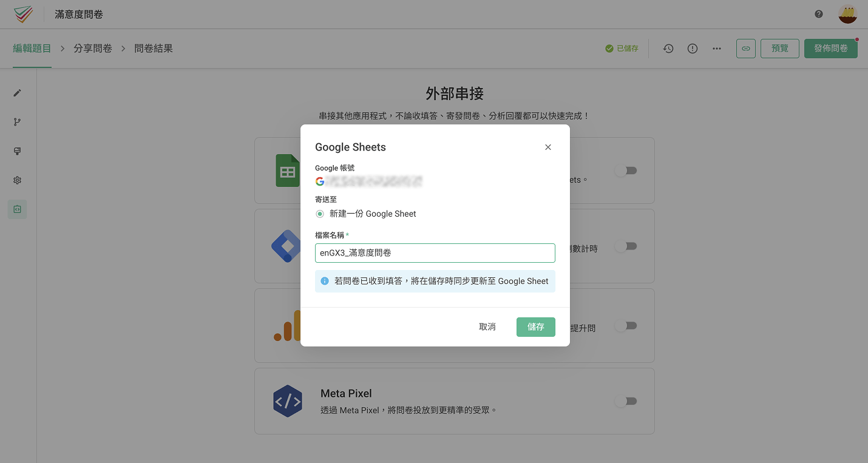Click the Google Tag Manager diamond icon
This screenshot has width=868, height=463.
286,246
